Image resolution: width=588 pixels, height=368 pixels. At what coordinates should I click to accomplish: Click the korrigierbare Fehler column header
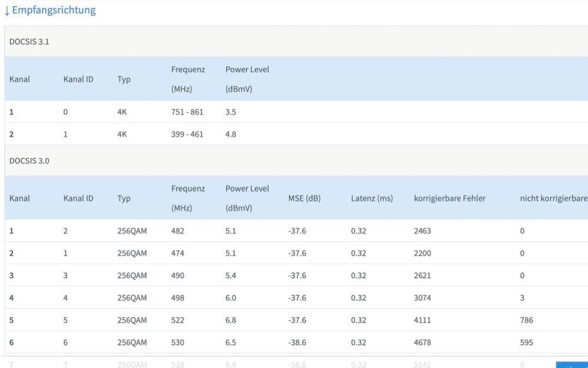[450, 198]
